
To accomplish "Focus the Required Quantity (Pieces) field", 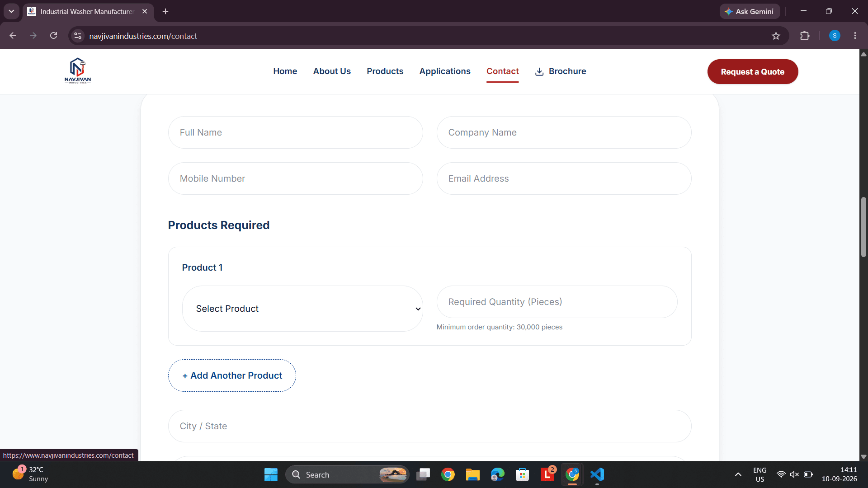I will pyautogui.click(x=557, y=302).
